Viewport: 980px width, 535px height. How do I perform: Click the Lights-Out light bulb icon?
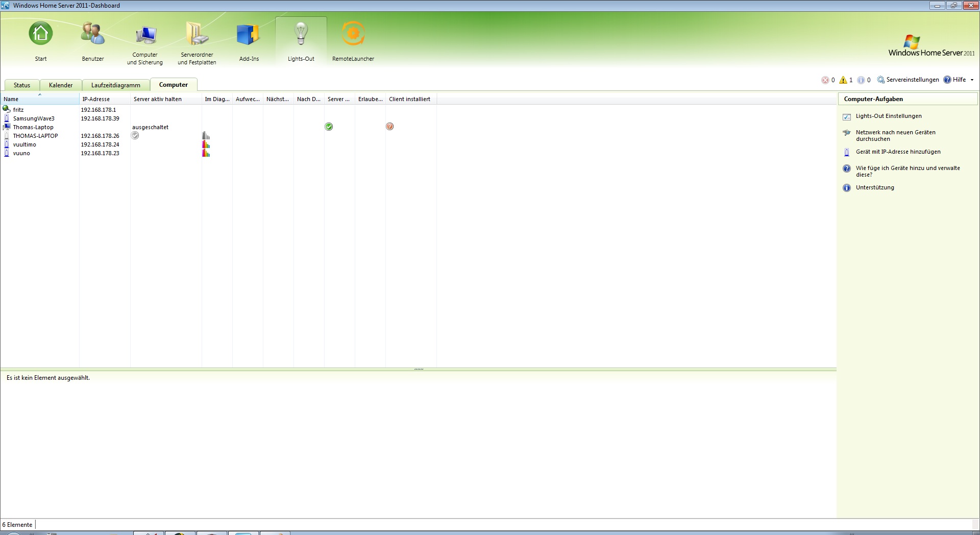301,34
